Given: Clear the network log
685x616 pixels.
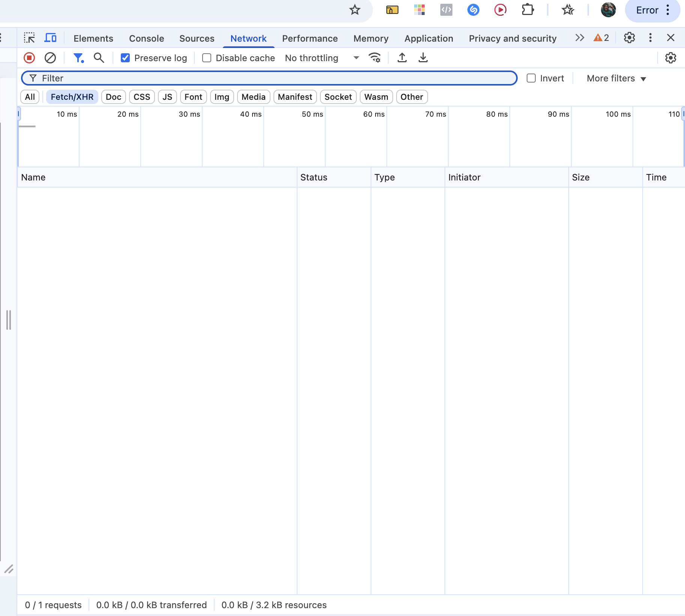Looking at the screenshot, I should click(50, 58).
